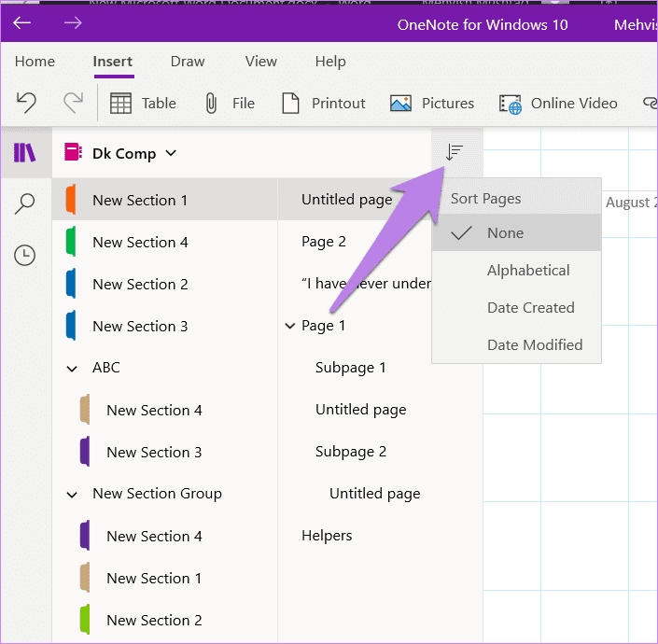Screen dimensions: 658x644
Task: Open the Helpers page
Action: [327, 536]
